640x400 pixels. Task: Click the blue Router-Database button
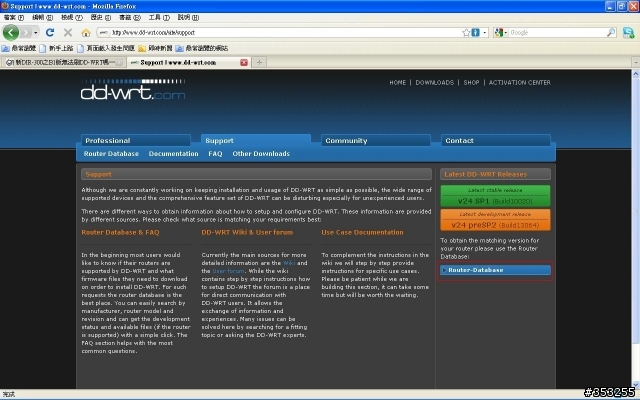[x=496, y=270]
